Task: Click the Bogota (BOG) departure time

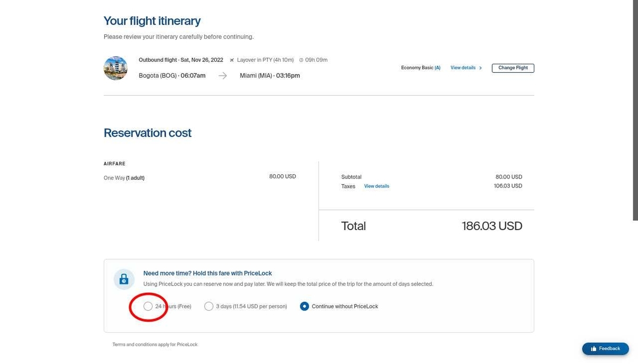Action: coord(193,75)
